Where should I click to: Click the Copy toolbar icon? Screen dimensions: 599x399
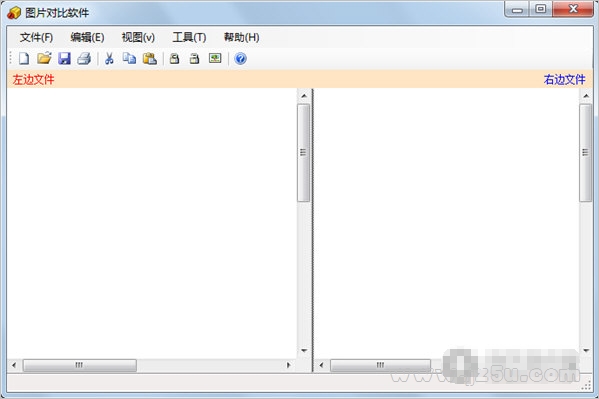[129, 58]
